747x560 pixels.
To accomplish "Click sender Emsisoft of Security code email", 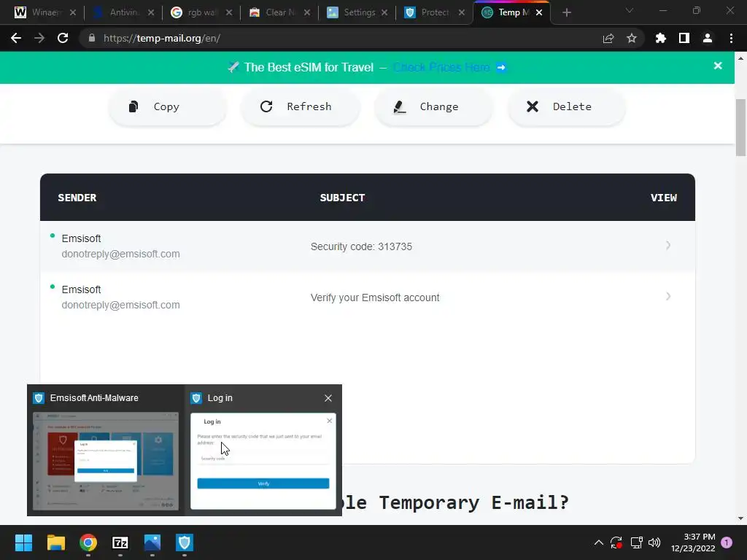I will tap(81, 238).
